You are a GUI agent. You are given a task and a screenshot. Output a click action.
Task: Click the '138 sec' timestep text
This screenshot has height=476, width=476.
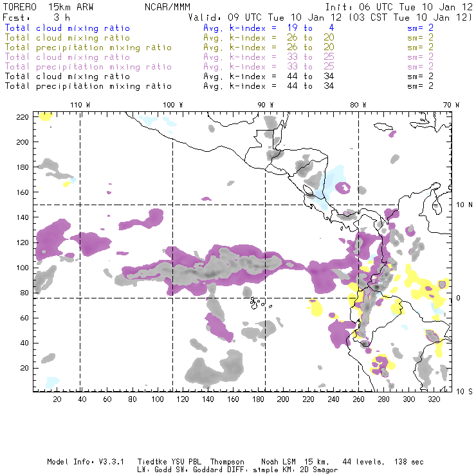pos(409,462)
